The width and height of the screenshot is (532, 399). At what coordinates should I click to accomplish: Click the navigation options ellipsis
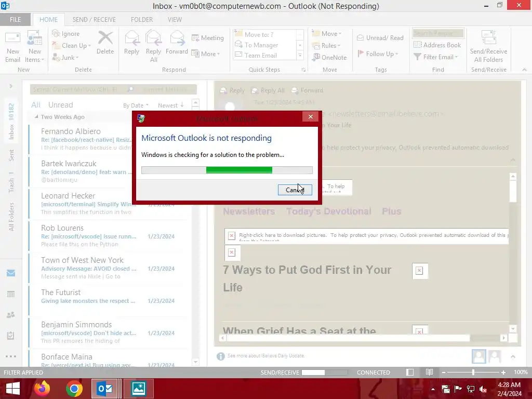(11, 356)
